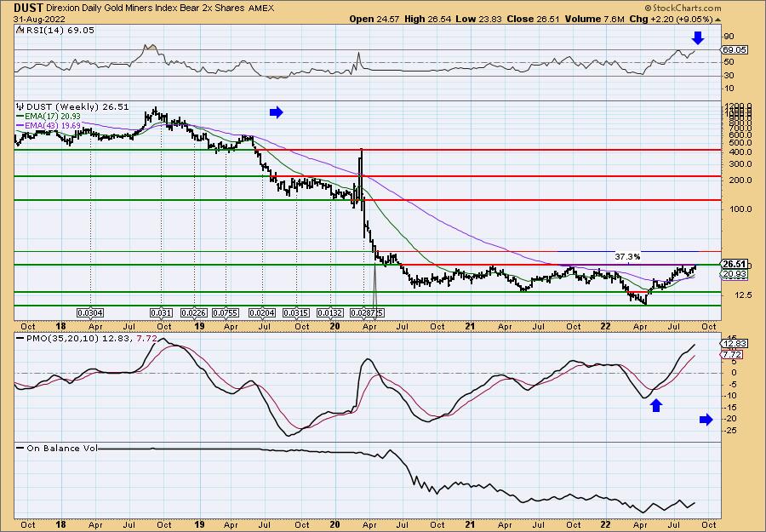
Task: Click the 0.0132 dividend value box
Action: (330, 312)
